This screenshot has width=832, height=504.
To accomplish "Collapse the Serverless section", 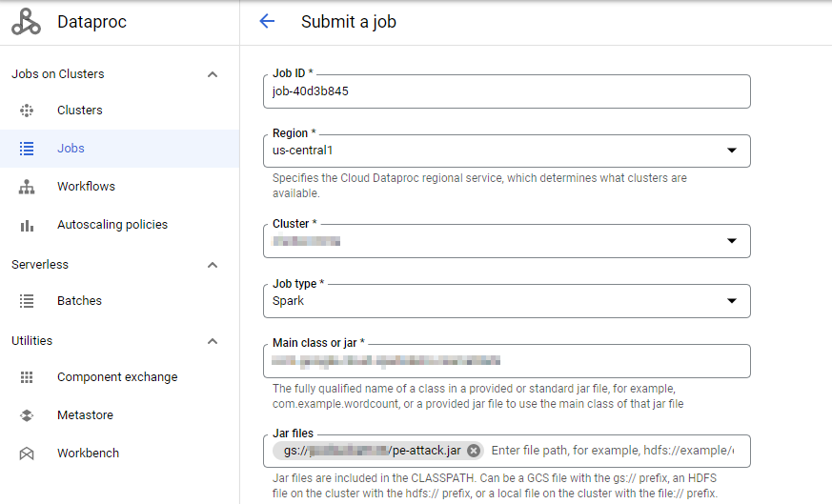I will (x=213, y=265).
